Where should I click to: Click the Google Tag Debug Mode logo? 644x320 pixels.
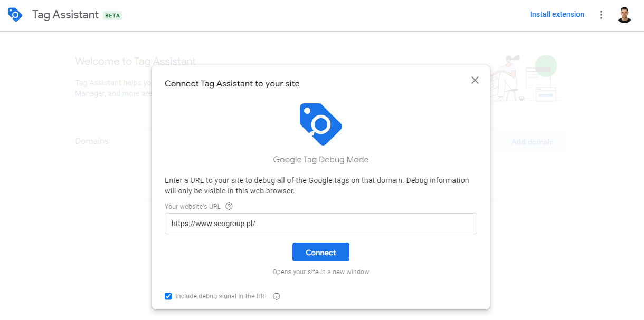pyautogui.click(x=321, y=124)
